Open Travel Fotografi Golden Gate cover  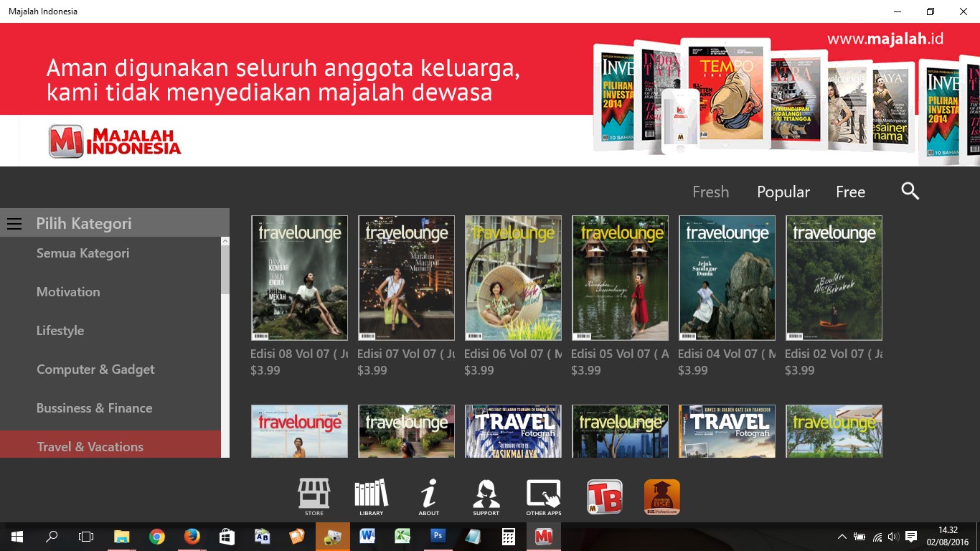(727, 431)
